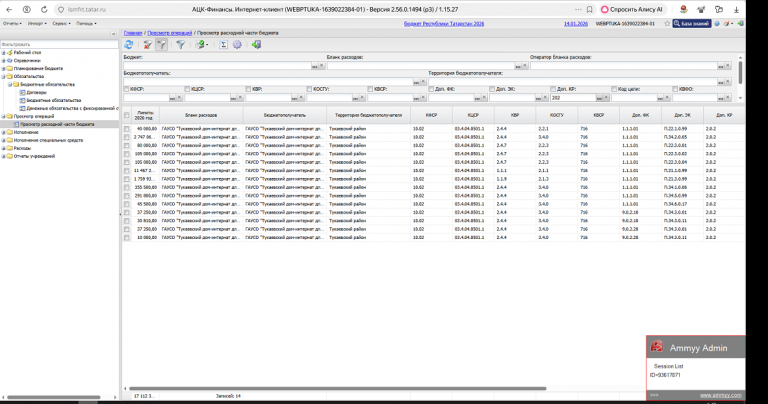Tick the КЦСР filter checkbox
This screenshot has width=768, height=404.
click(x=187, y=89)
